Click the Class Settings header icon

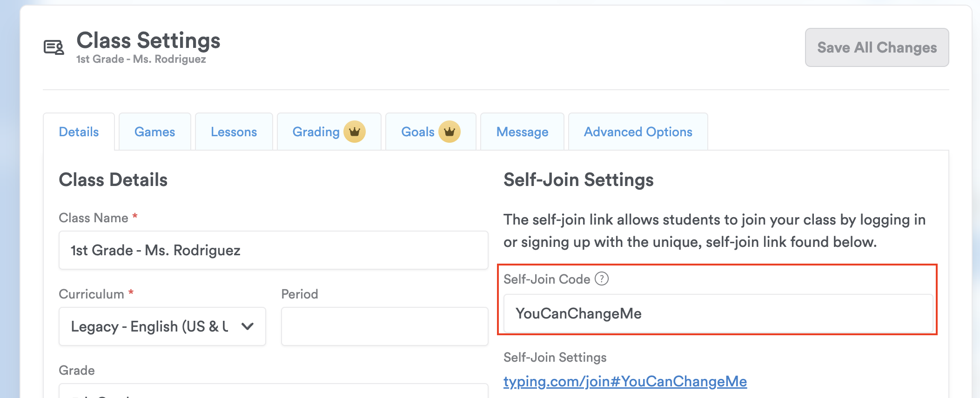54,47
